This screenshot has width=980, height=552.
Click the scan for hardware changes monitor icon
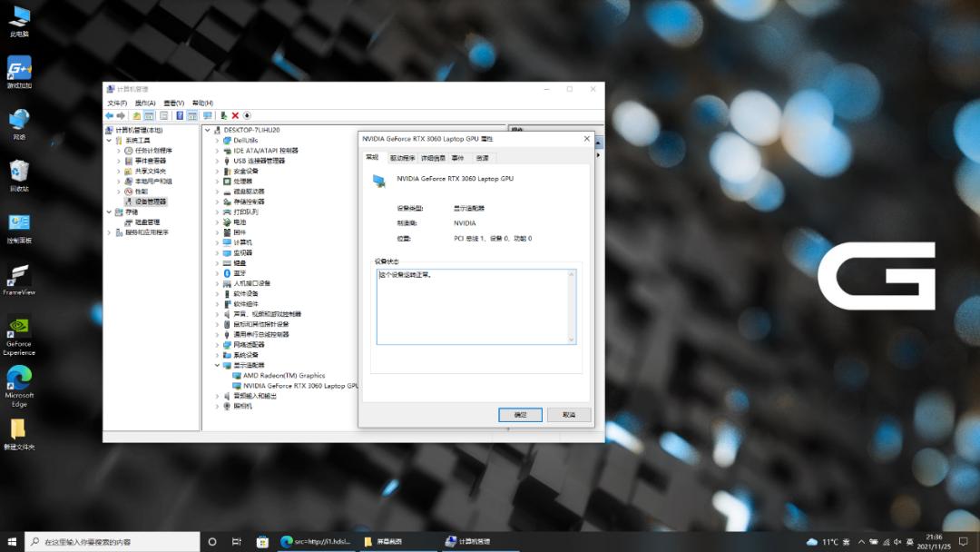pyautogui.click(x=207, y=115)
